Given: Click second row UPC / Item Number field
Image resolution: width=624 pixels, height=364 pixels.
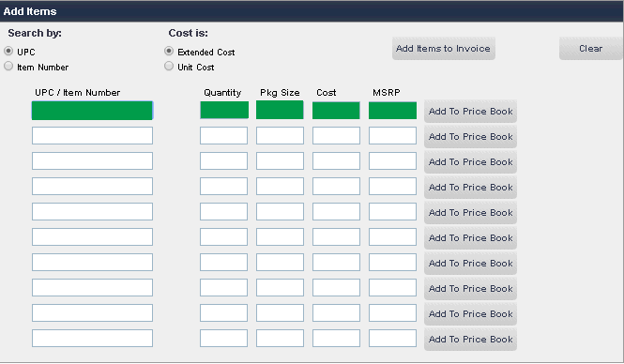Looking at the screenshot, I should click(x=92, y=136).
